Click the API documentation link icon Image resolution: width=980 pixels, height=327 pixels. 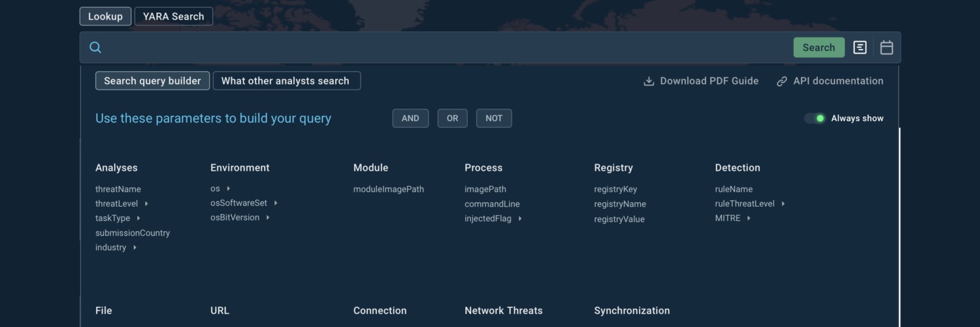tap(781, 81)
